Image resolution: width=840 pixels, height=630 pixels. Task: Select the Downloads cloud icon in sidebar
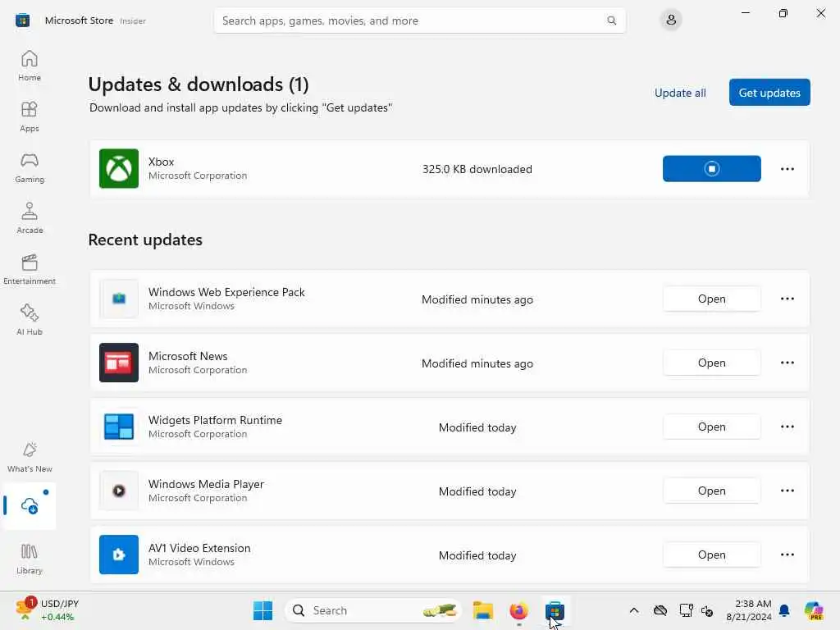pyautogui.click(x=30, y=505)
